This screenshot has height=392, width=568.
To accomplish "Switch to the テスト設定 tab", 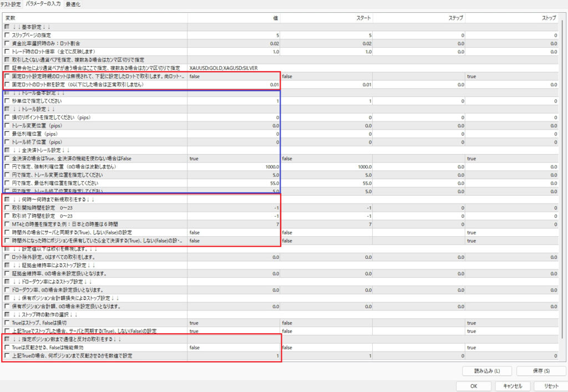I will click(11, 4).
